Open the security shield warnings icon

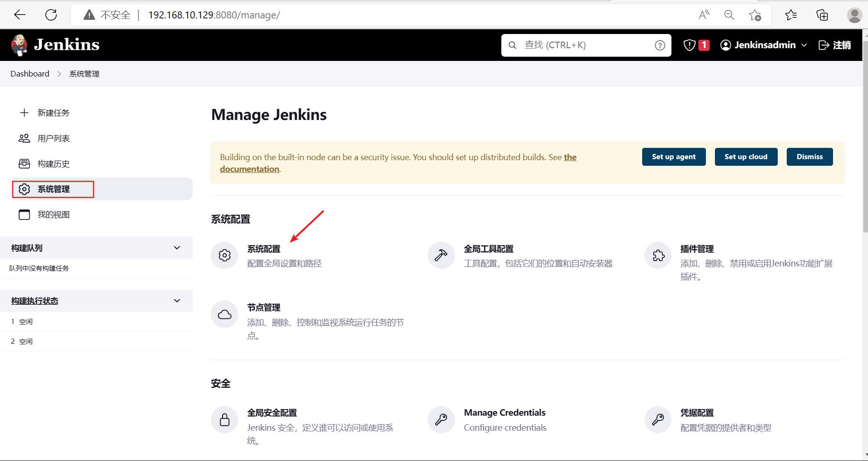(689, 45)
